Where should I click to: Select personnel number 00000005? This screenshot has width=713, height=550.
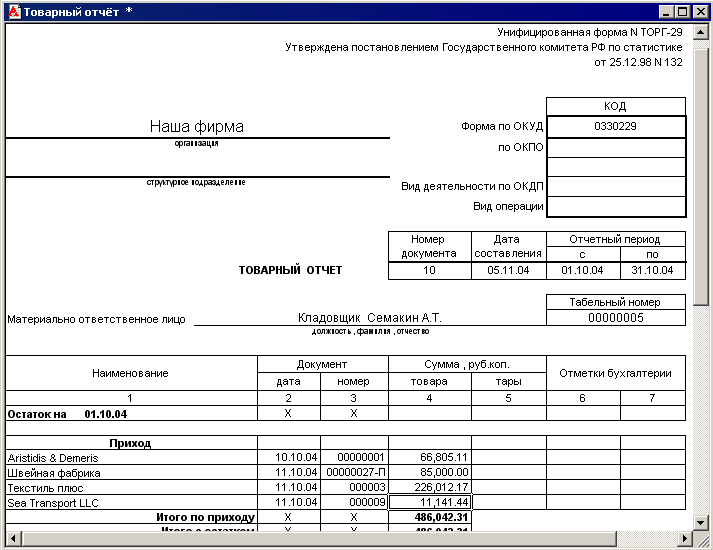point(616,318)
